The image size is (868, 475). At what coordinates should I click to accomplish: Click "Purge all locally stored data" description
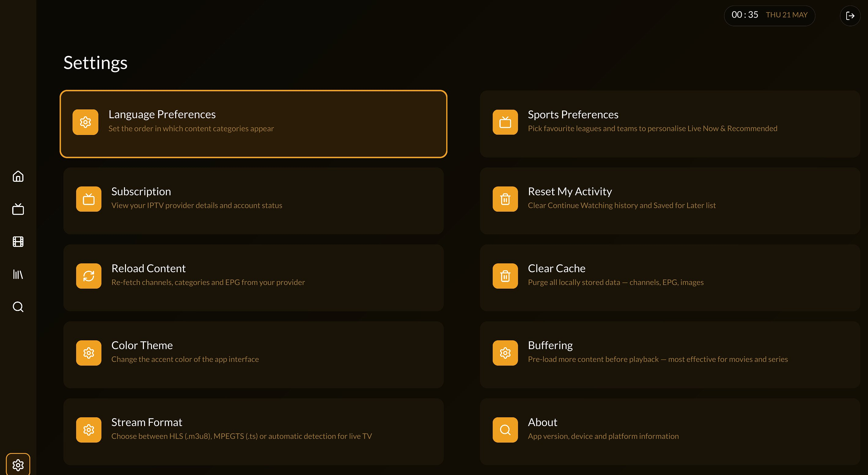pos(616,282)
